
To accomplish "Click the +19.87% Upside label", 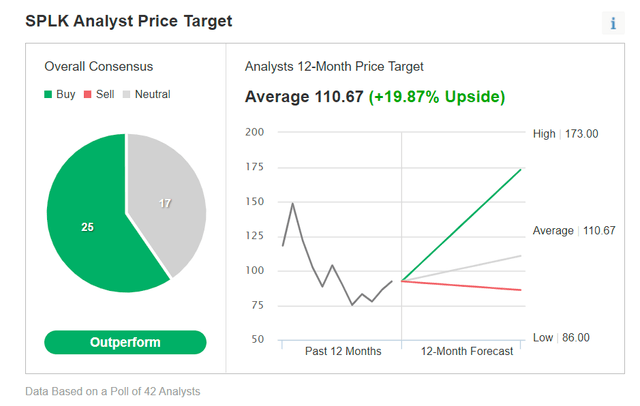I will pos(437,97).
